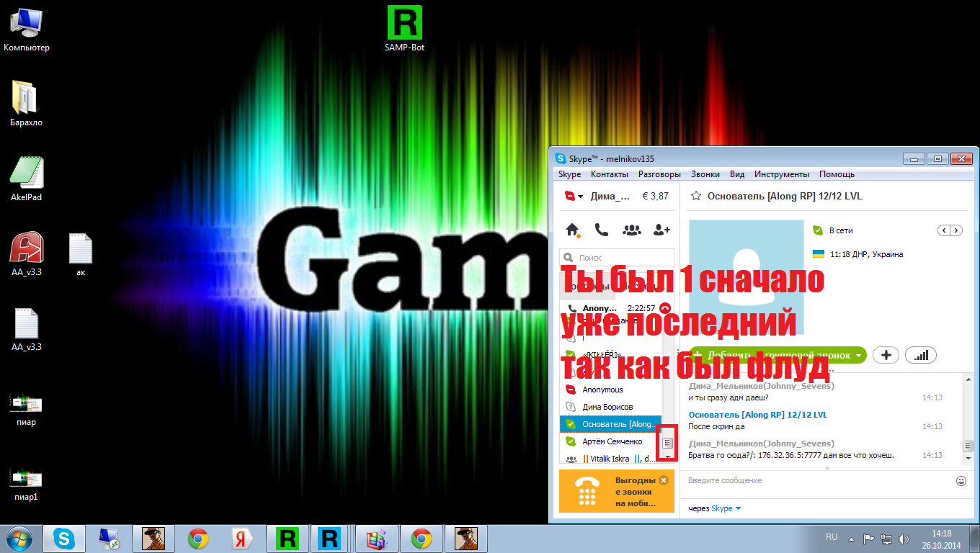Image resolution: width=980 pixels, height=553 pixels.
Task: Open the RU language selector in tray
Action: pyautogui.click(x=832, y=537)
